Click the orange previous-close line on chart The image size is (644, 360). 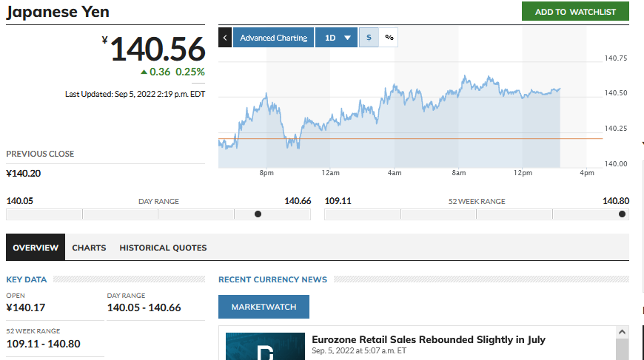click(x=411, y=138)
